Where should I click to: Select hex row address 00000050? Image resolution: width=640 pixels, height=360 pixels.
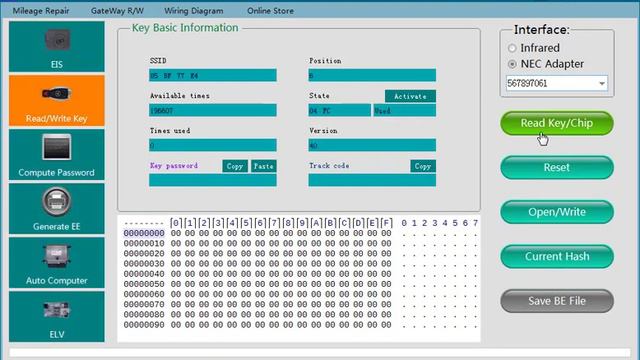tap(144, 284)
